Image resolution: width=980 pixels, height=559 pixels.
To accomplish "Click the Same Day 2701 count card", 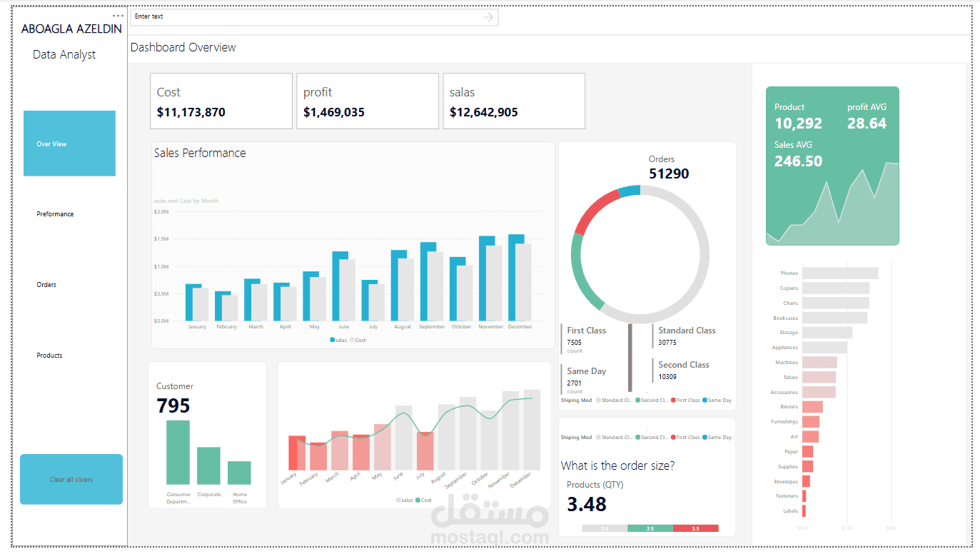I will pyautogui.click(x=586, y=381).
